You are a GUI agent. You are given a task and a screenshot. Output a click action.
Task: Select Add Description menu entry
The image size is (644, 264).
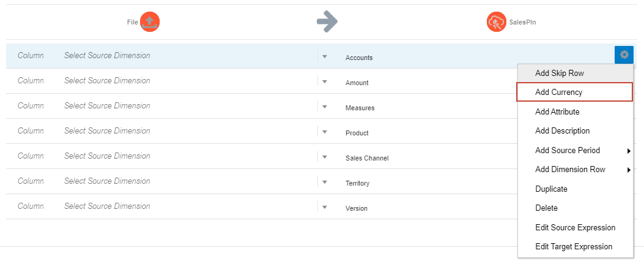click(x=562, y=130)
